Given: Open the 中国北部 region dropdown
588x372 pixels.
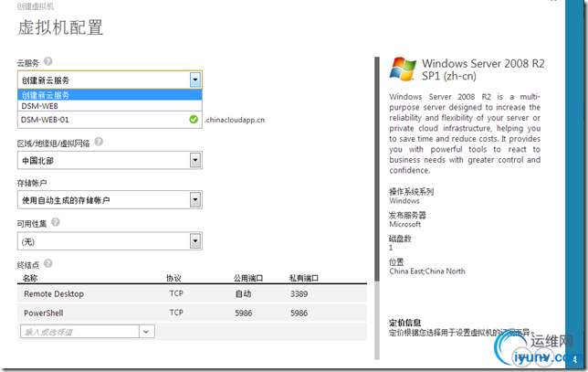Looking at the screenshot, I should 110,160.
